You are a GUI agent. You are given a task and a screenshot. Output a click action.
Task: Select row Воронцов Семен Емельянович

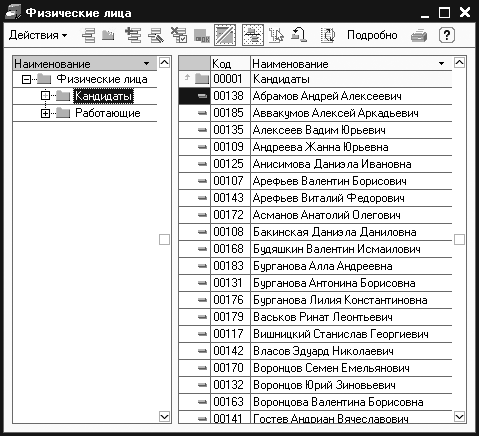pyautogui.click(x=315, y=368)
